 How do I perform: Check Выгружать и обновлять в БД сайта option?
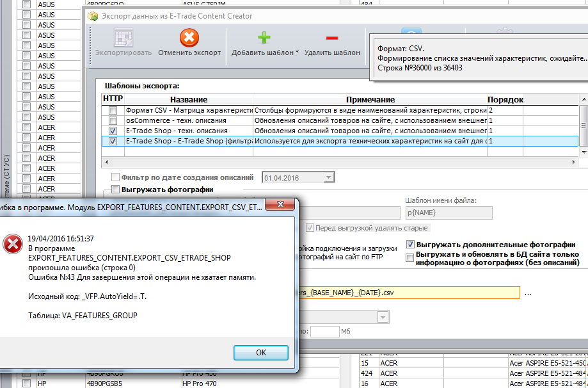(410, 258)
